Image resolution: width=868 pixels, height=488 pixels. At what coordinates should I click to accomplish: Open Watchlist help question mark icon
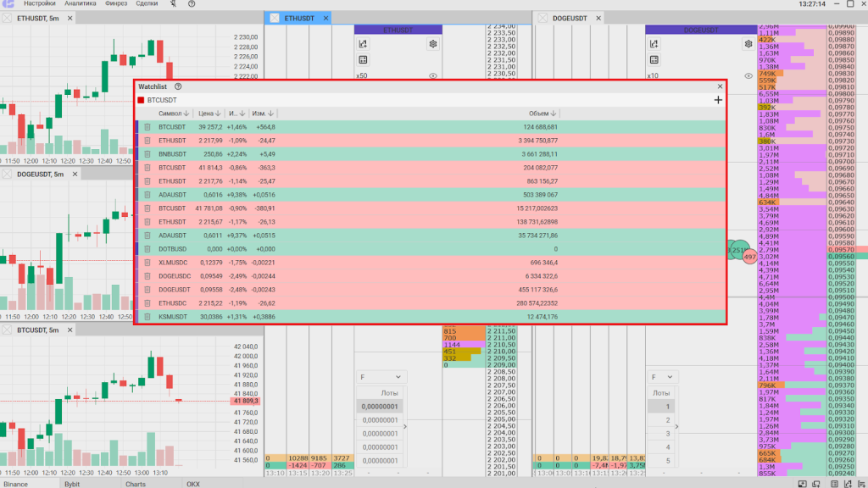click(x=178, y=86)
